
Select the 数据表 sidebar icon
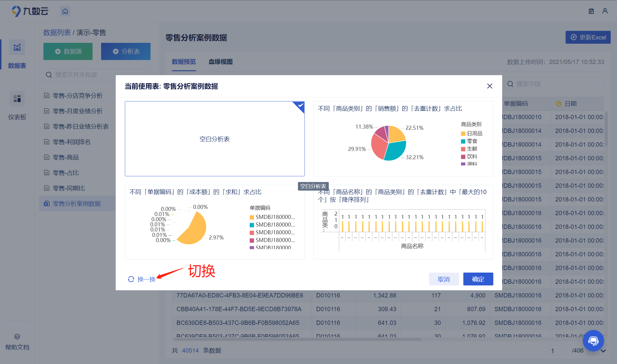click(x=17, y=47)
